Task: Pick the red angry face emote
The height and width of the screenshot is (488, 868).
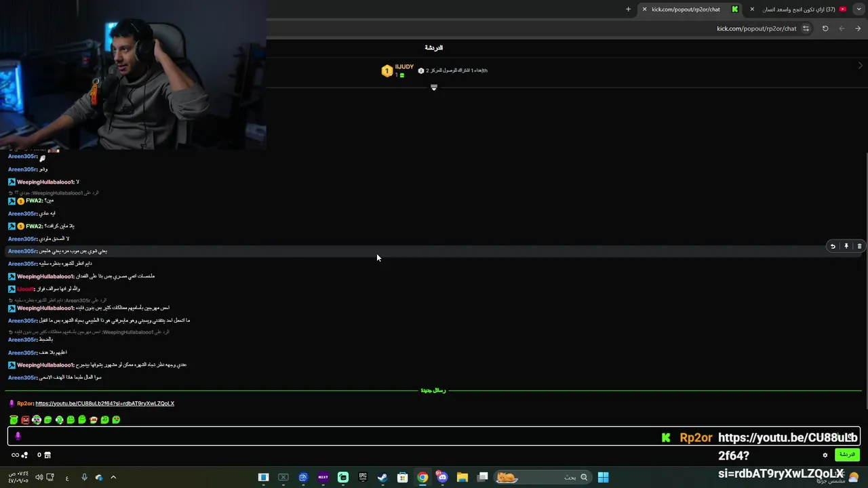Action: pyautogui.click(x=25, y=420)
